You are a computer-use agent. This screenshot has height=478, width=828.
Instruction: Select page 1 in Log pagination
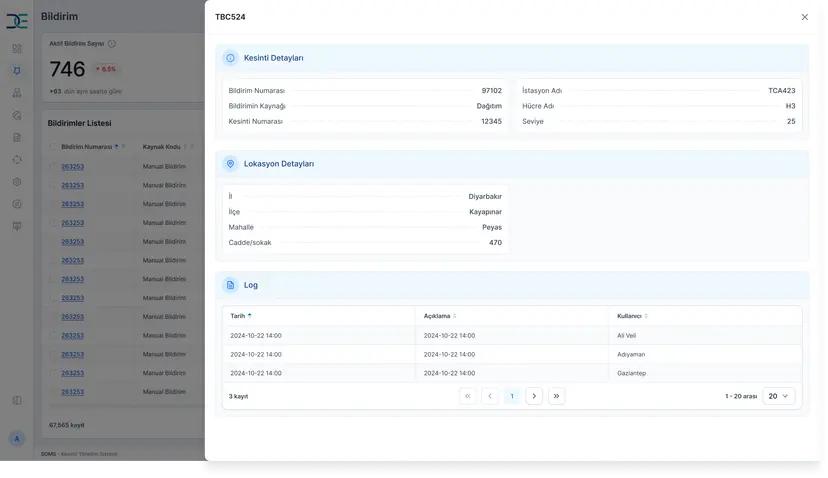tap(512, 396)
